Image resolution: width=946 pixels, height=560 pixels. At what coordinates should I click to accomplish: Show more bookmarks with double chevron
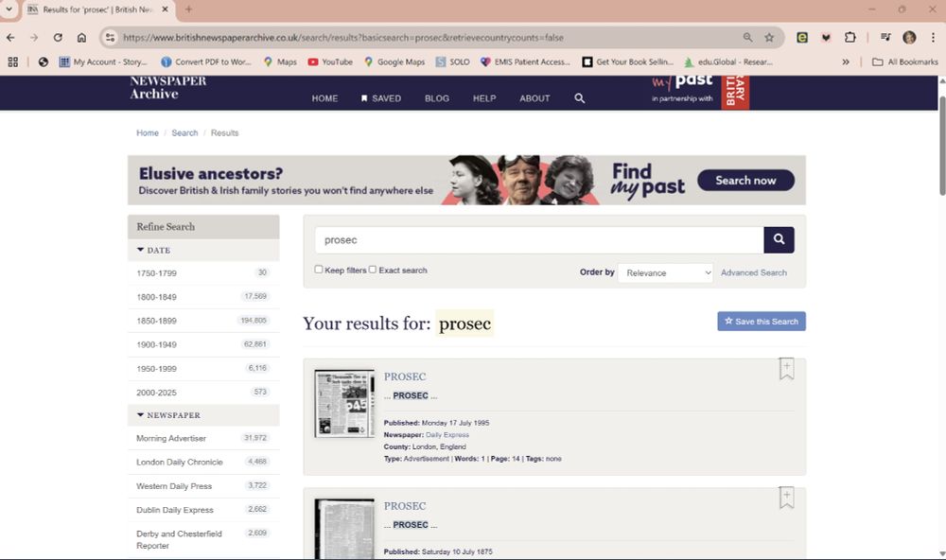pos(846,61)
